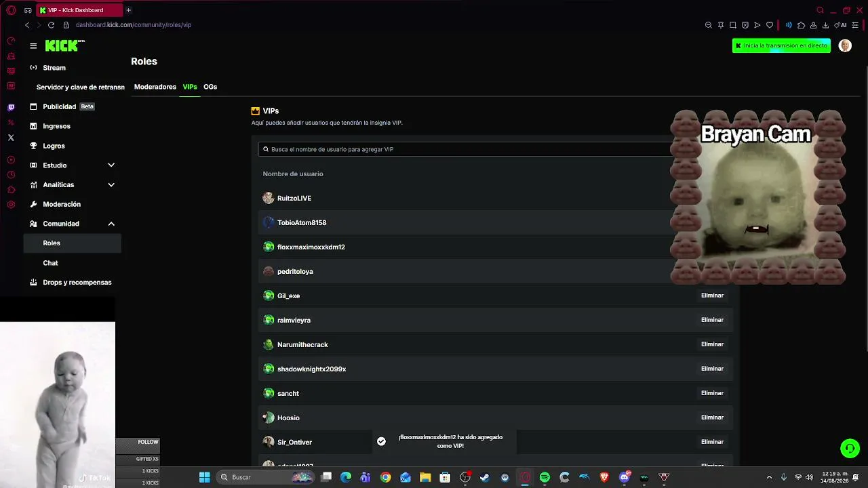The height and width of the screenshot is (488, 868).
Task: Open the Publicidad Beta sidebar item
Action: click(73, 106)
